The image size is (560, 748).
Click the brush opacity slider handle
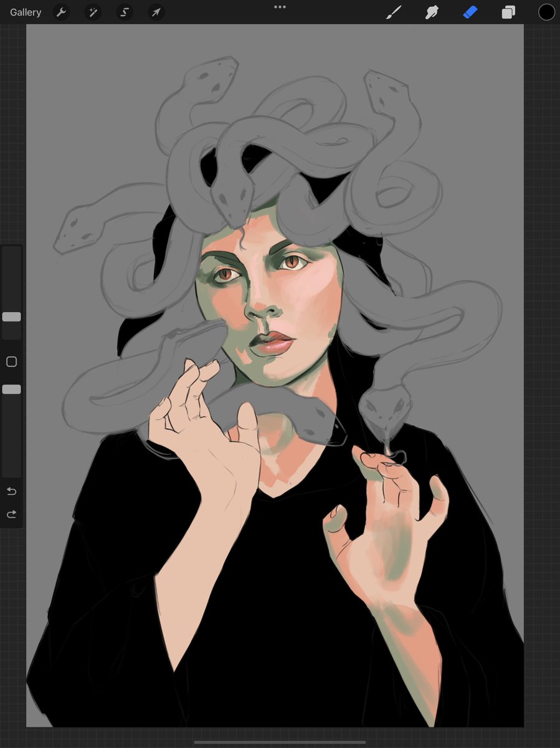[x=11, y=389]
